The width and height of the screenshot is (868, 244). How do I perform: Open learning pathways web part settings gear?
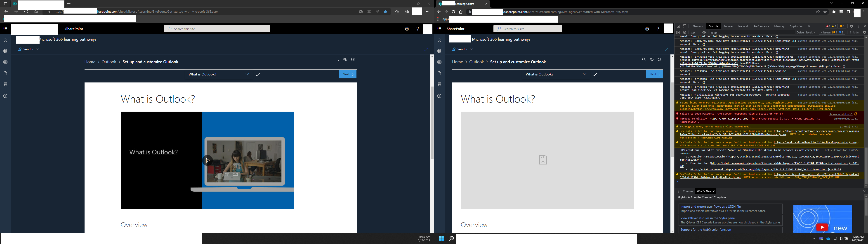coord(353,59)
